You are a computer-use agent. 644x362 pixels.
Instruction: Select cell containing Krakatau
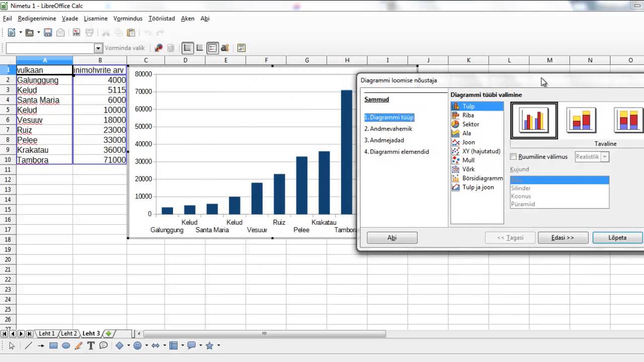point(44,150)
